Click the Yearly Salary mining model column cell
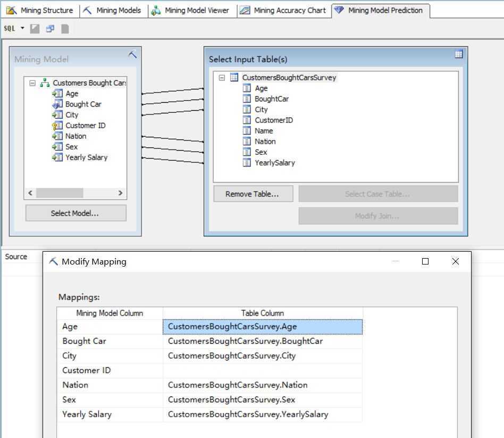The height and width of the screenshot is (438, 504). [110, 414]
